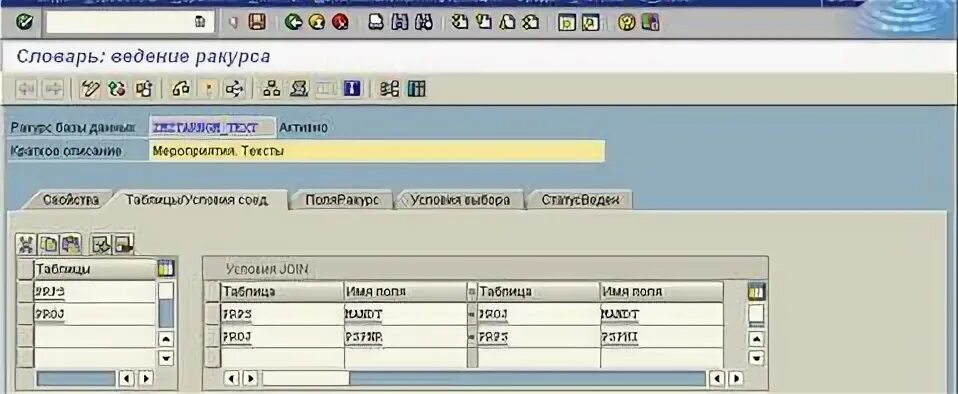
Task: Select the PROJ row in Таблицы list
Action: click(95, 315)
